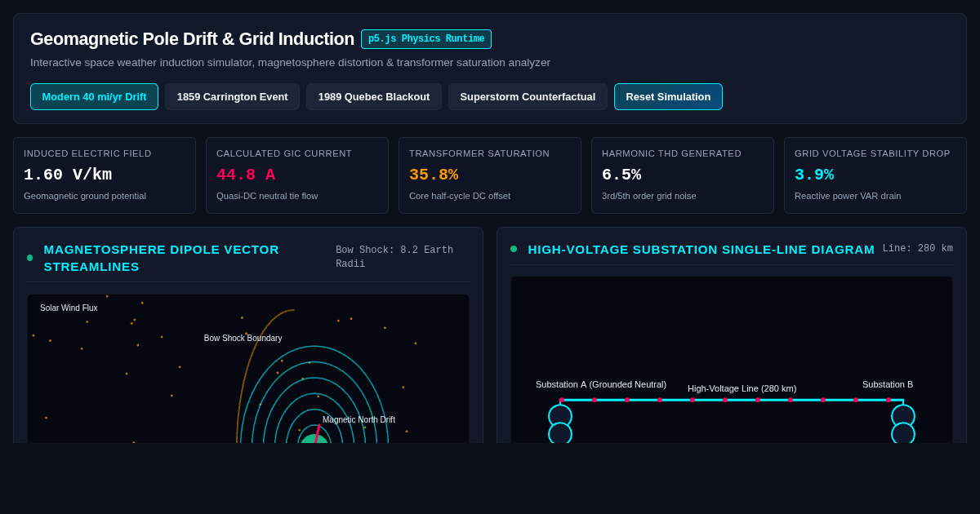The image size is (980, 514).
Task: Click Geomagnetic ground potential caption
Action: coord(85,196)
